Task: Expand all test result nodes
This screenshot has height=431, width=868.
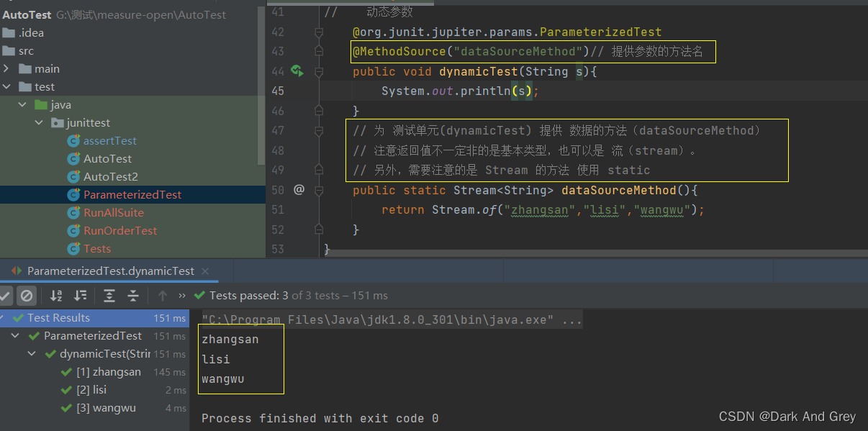Action: 109,296
